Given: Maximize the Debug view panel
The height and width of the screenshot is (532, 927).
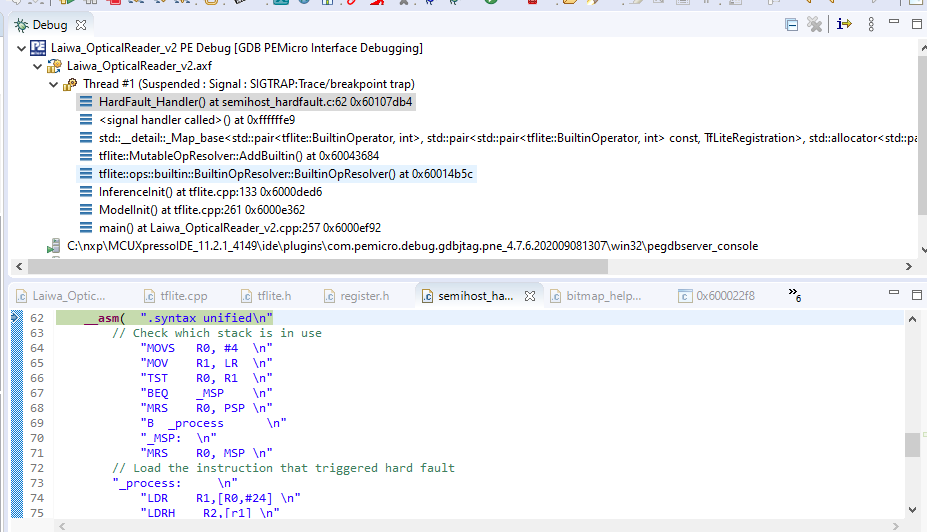Looking at the screenshot, I should click(x=917, y=24).
